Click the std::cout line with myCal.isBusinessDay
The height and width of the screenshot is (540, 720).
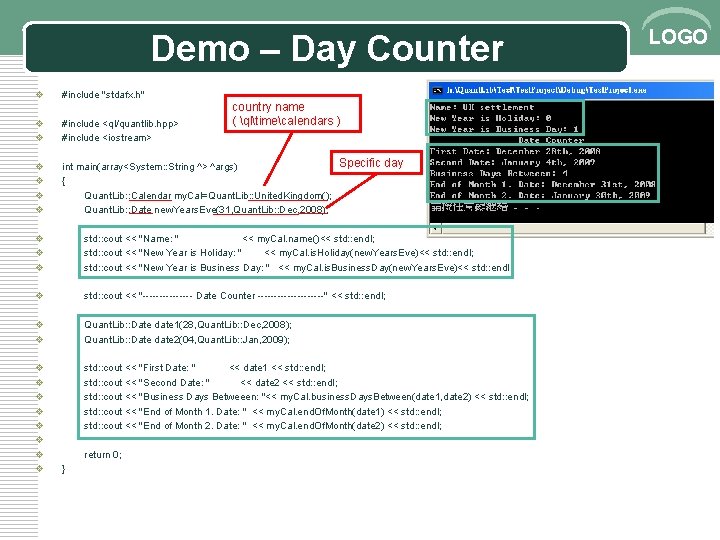[296, 268]
